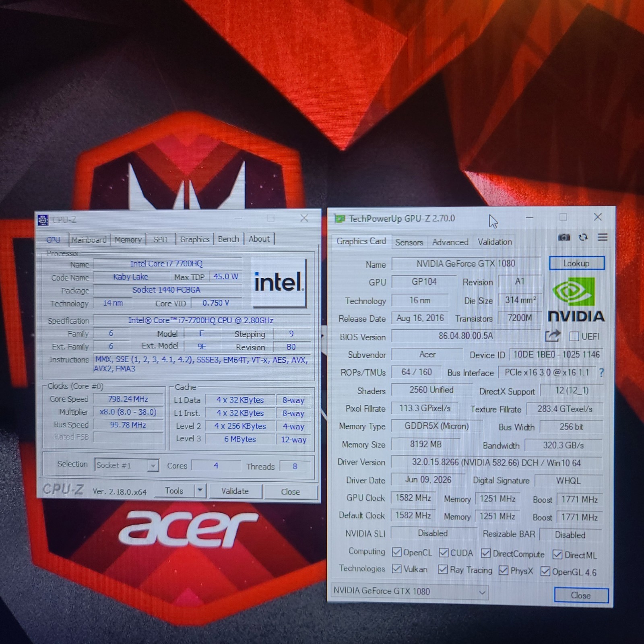The width and height of the screenshot is (644, 644).
Task: Click the Level 3 cache value 6 MBytes
Action: (240, 439)
